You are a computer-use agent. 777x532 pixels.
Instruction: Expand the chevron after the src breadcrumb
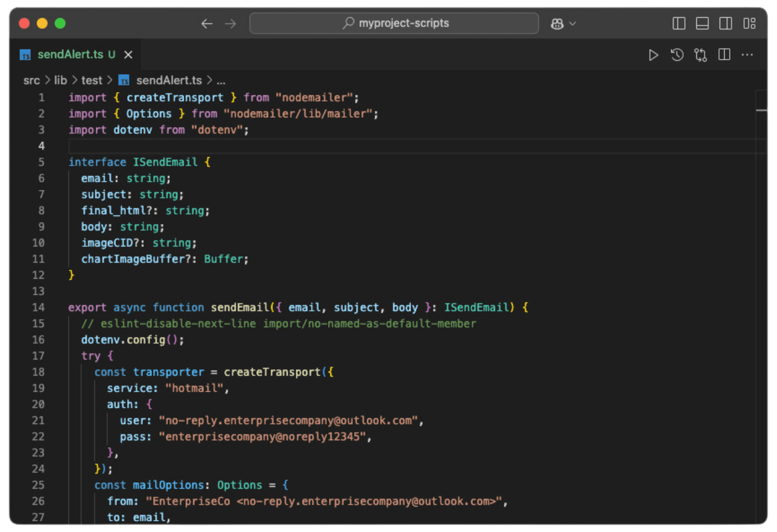pyautogui.click(x=47, y=80)
